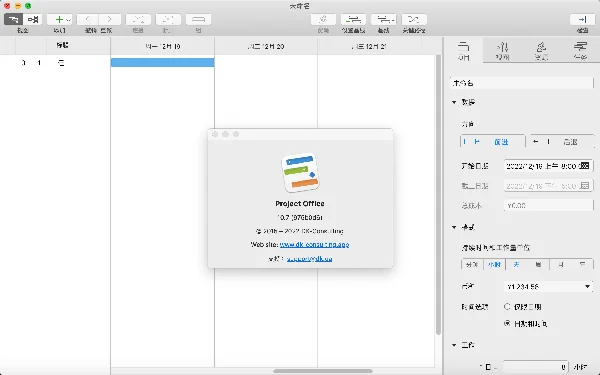Open www.dk-consulting.app link in About dialog
Image resolution: width=600 pixels, height=375 pixels.
[x=314, y=245]
